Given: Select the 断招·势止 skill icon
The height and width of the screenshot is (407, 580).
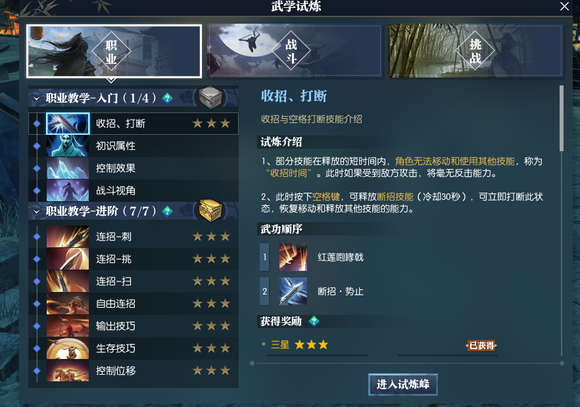Looking at the screenshot, I should [293, 291].
